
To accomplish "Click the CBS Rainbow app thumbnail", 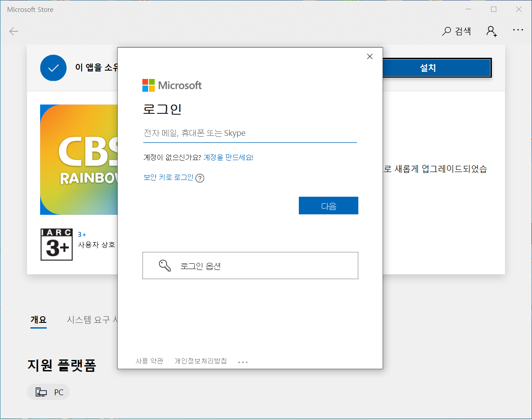I will 79,160.
